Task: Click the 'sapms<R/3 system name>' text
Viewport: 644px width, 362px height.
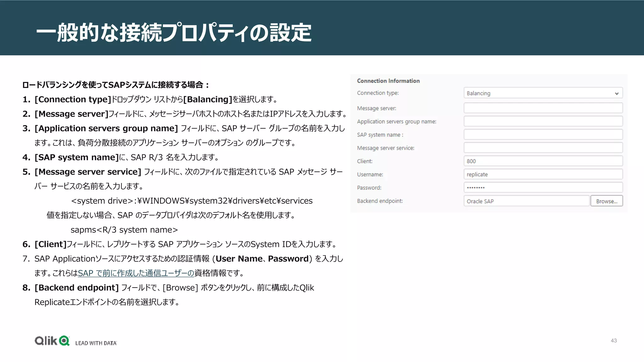Action: pyautogui.click(x=124, y=230)
